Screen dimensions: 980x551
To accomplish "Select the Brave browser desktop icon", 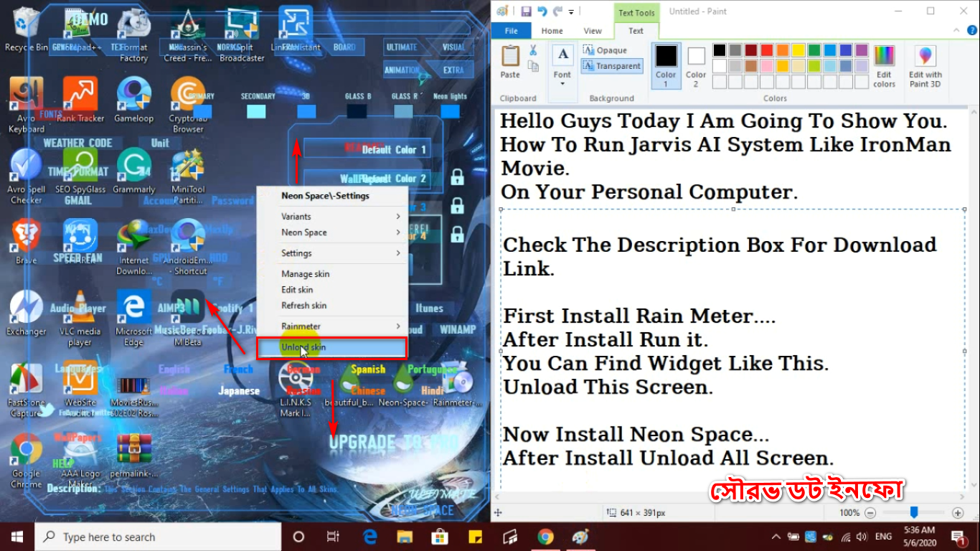I will pyautogui.click(x=27, y=241).
